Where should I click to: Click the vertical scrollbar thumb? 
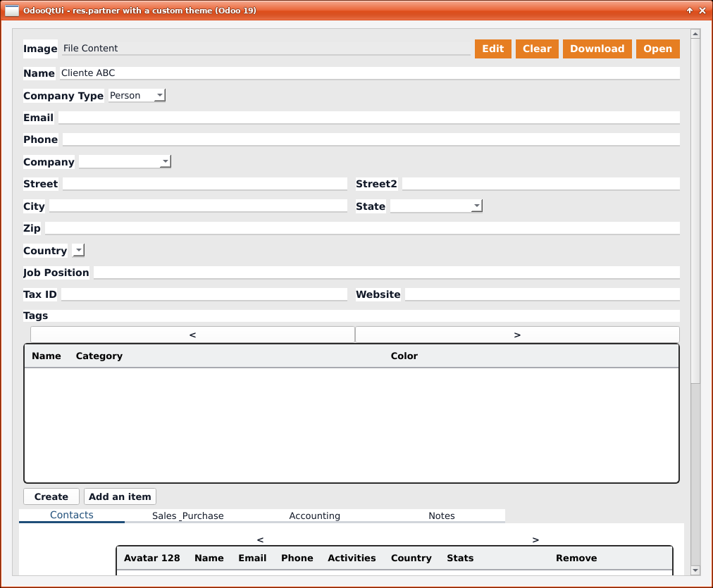coord(695,211)
